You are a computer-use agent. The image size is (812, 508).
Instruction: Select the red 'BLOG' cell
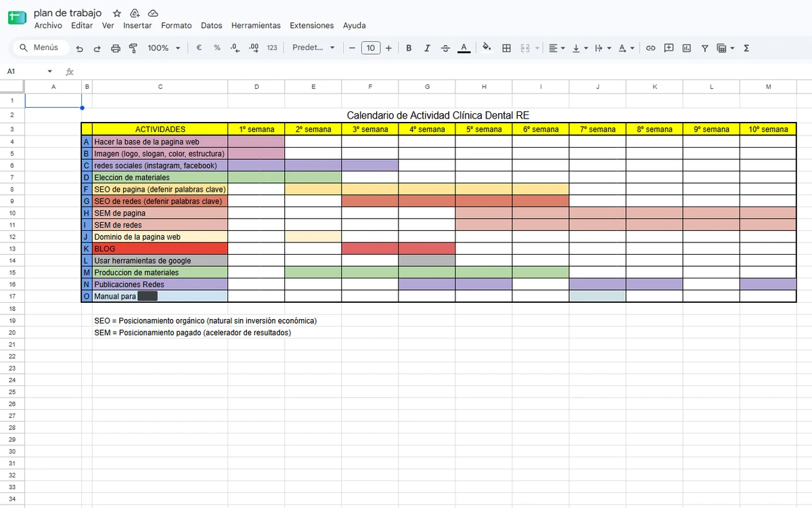tap(160, 249)
